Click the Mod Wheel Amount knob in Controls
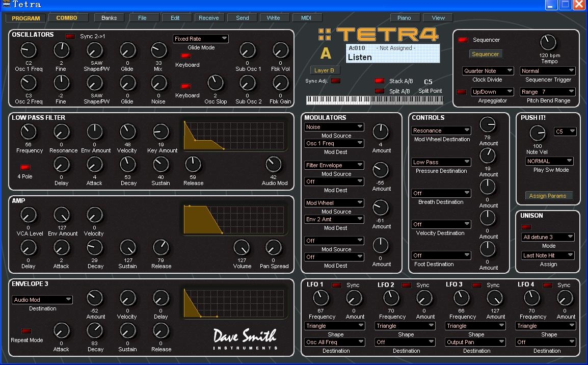The width and height of the screenshot is (588, 365). (488, 124)
